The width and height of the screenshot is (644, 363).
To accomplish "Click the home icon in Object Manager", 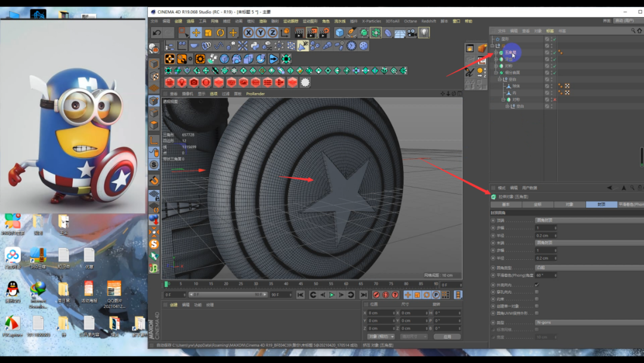I will 639,31.
